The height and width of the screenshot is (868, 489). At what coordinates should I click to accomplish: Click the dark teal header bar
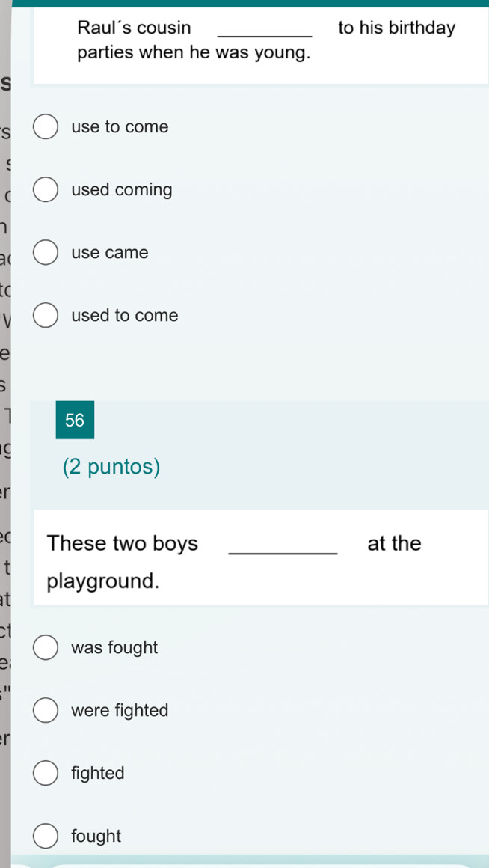coord(250,3)
